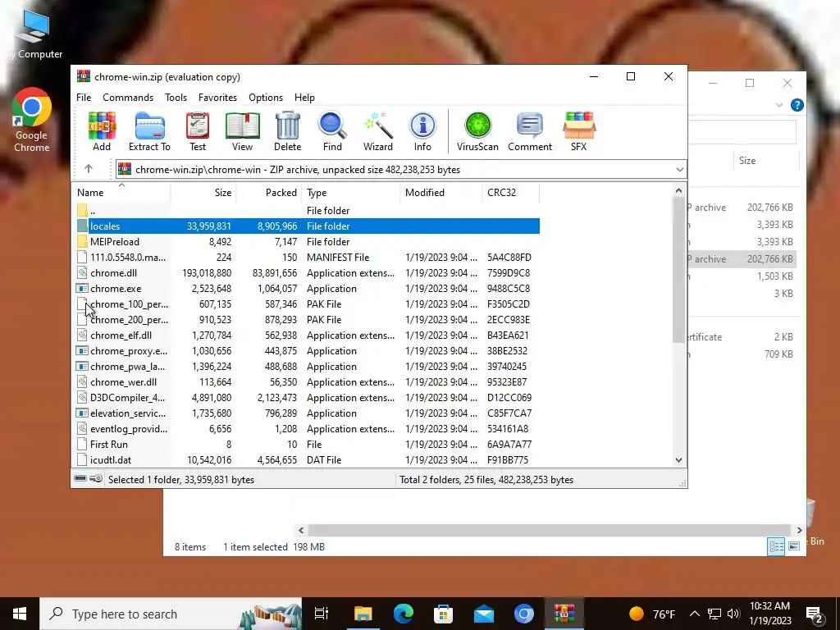Sort by the Modified column header

coord(441,192)
